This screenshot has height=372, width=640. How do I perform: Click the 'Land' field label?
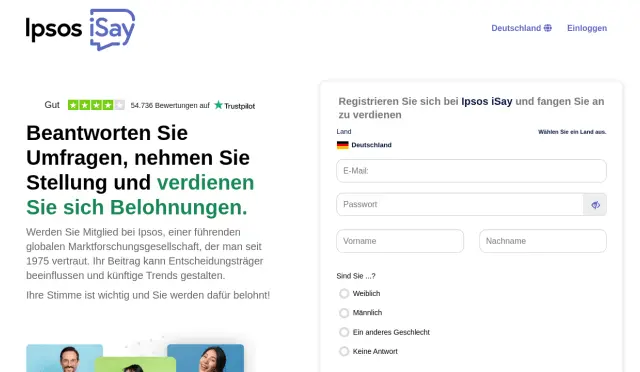click(344, 131)
